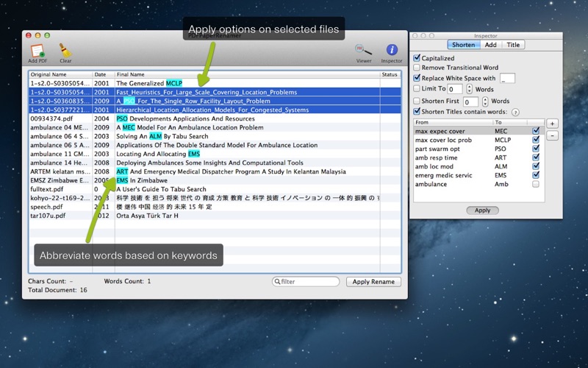
Task: Click the From column header in Inspector
Action: (453, 122)
